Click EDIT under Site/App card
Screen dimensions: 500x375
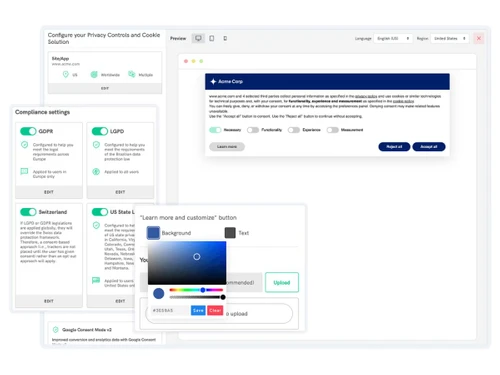105,88
